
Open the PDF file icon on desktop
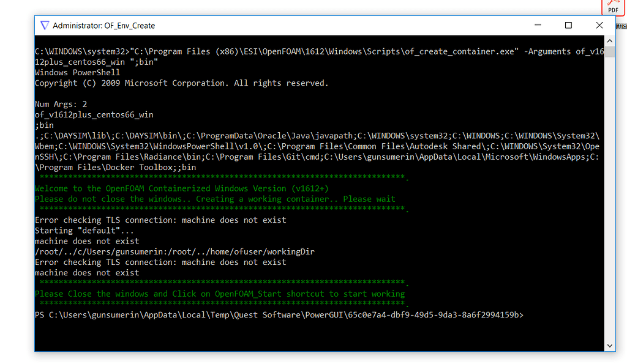tap(613, 7)
